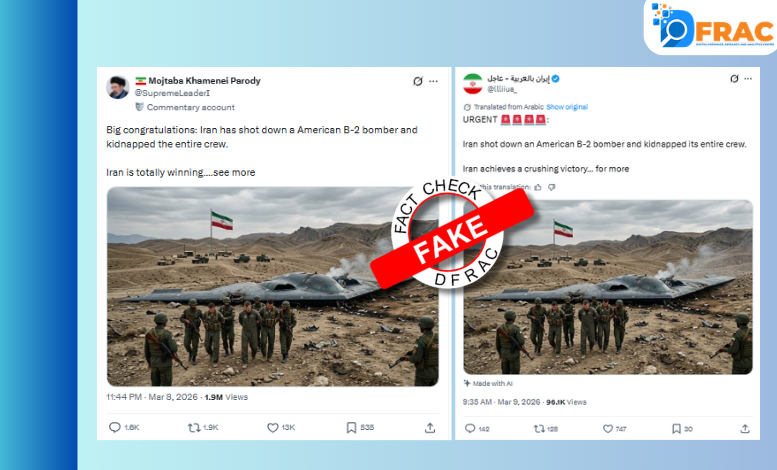This screenshot has height=470, width=777.
Task: Open @SupremeLeaderI profile handle
Action: pos(172,93)
